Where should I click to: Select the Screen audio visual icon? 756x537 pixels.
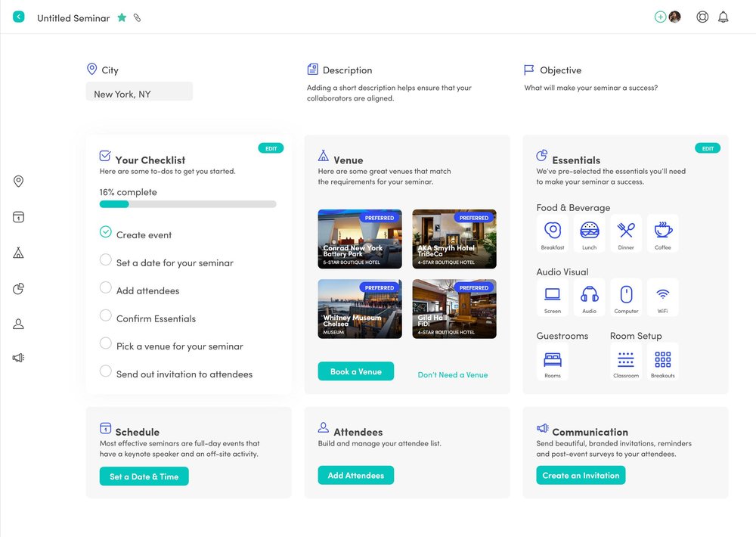pyautogui.click(x=553, y=297)
